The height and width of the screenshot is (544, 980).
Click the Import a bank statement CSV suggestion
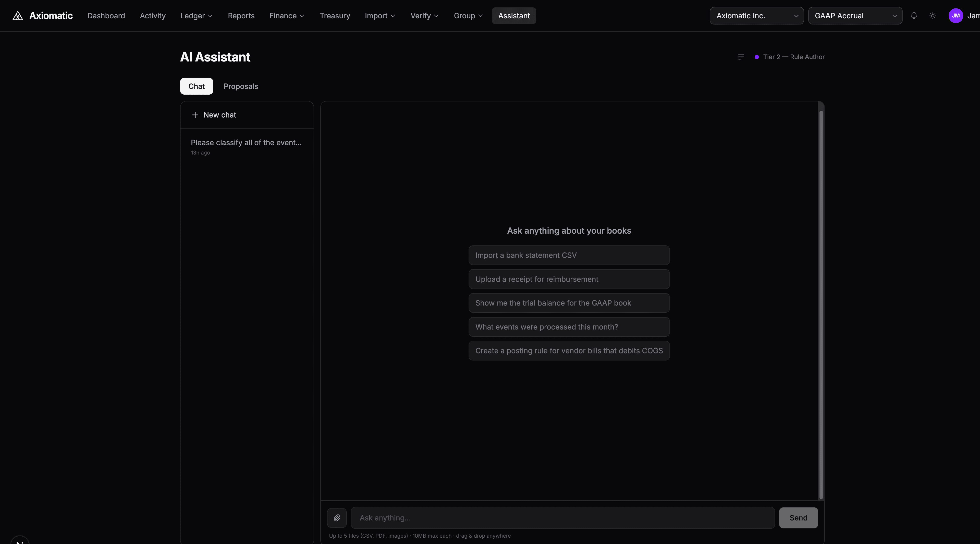pos(568,255)
